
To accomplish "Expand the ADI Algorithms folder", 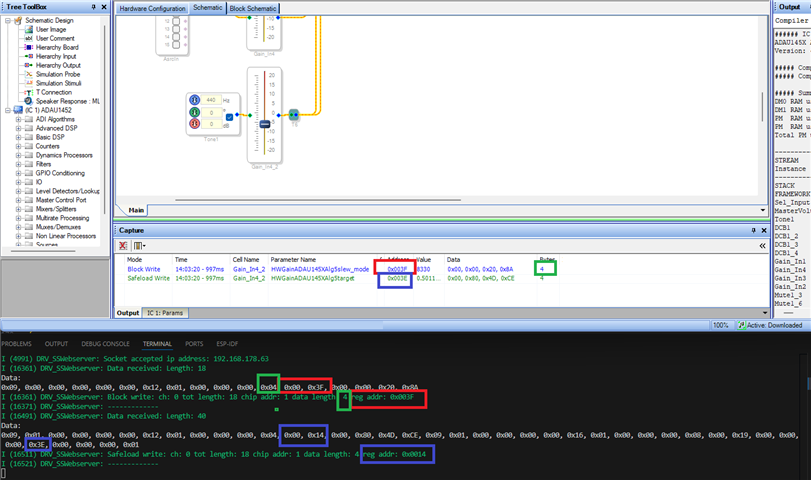I will 18,119.
